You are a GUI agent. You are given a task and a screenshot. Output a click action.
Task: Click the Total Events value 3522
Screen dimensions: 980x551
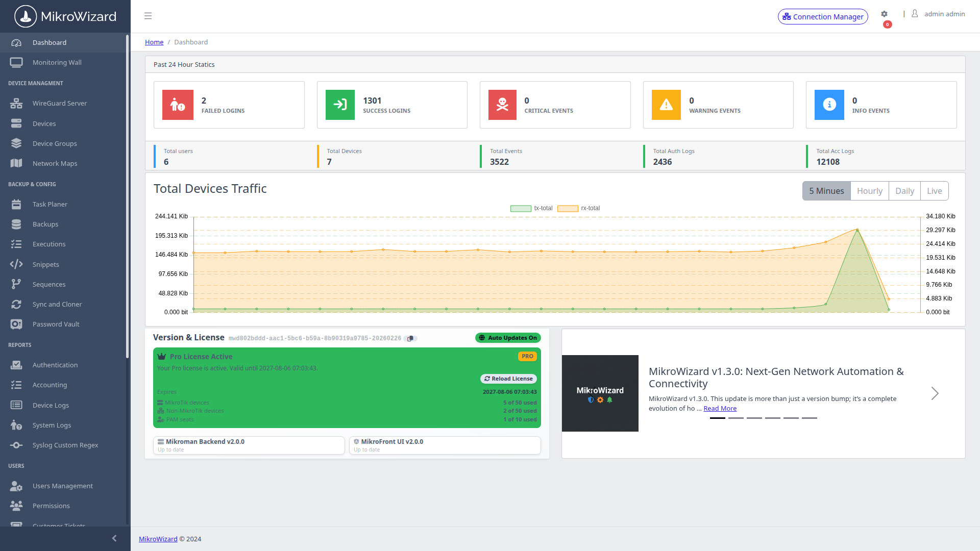point(500,162)
